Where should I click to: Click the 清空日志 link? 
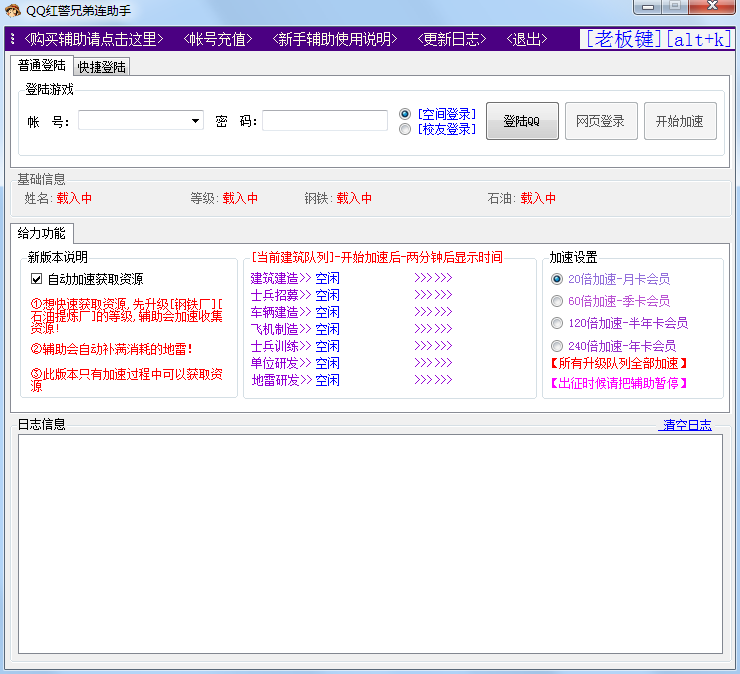pos(687,425)
